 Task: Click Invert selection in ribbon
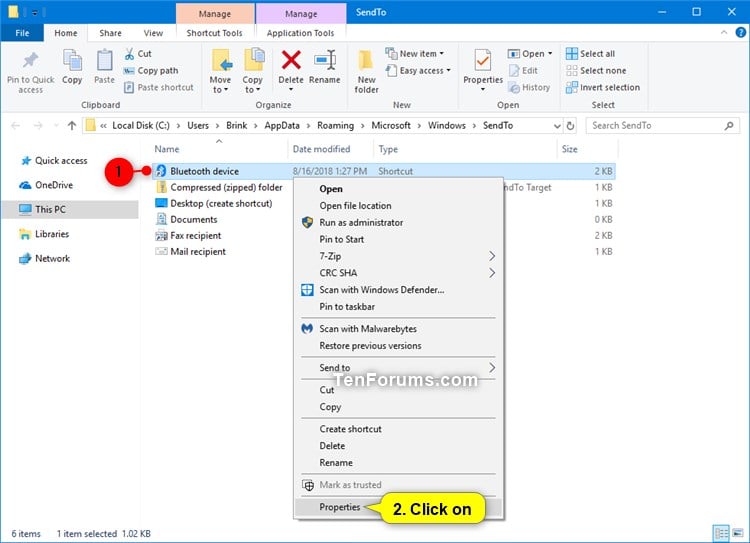(603, 87)
